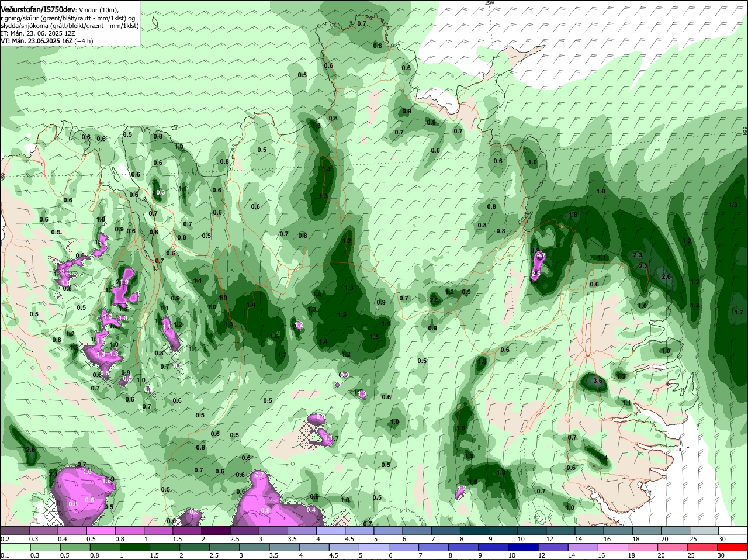Select the magenta snow swatch between 0.5 and 0.8
Viewport: 748px width, 560px height.
(x=101, y=531)
